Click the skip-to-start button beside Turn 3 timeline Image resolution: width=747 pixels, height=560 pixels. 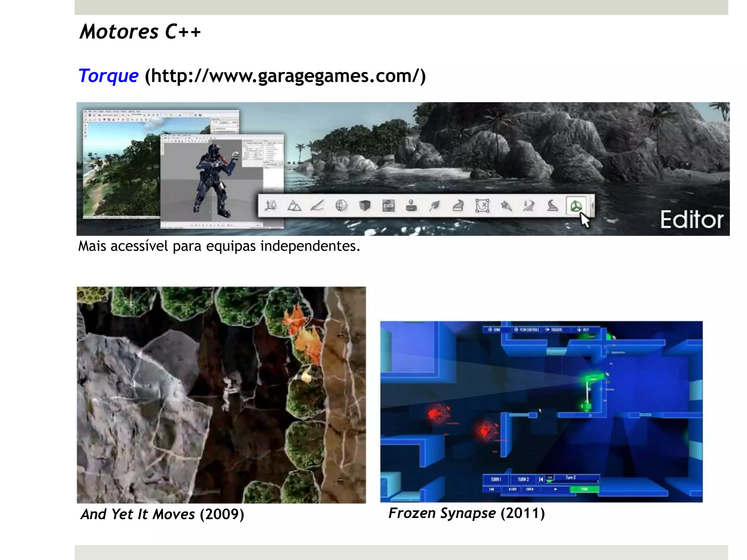(541, 479)
